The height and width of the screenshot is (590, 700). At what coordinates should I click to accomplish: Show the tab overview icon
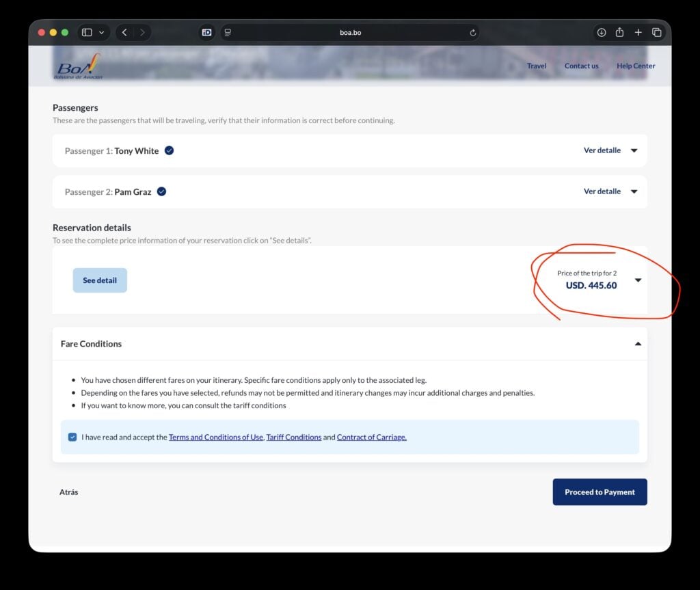click(656, 32)
